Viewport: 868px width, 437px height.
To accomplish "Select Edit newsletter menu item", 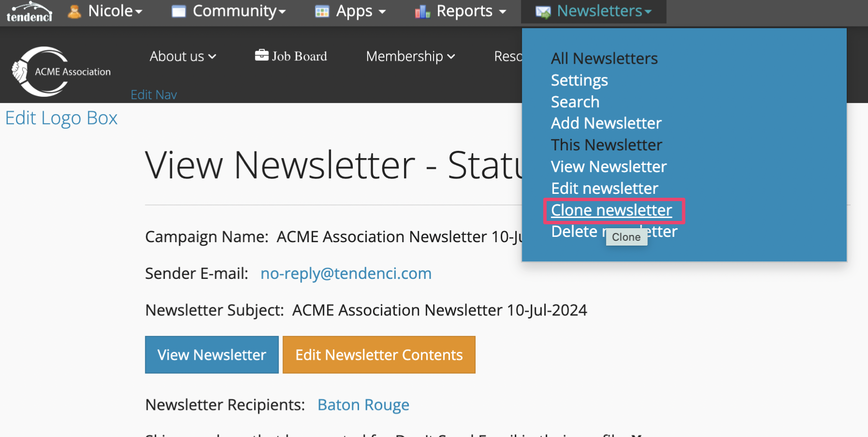I will pos(605,189).
